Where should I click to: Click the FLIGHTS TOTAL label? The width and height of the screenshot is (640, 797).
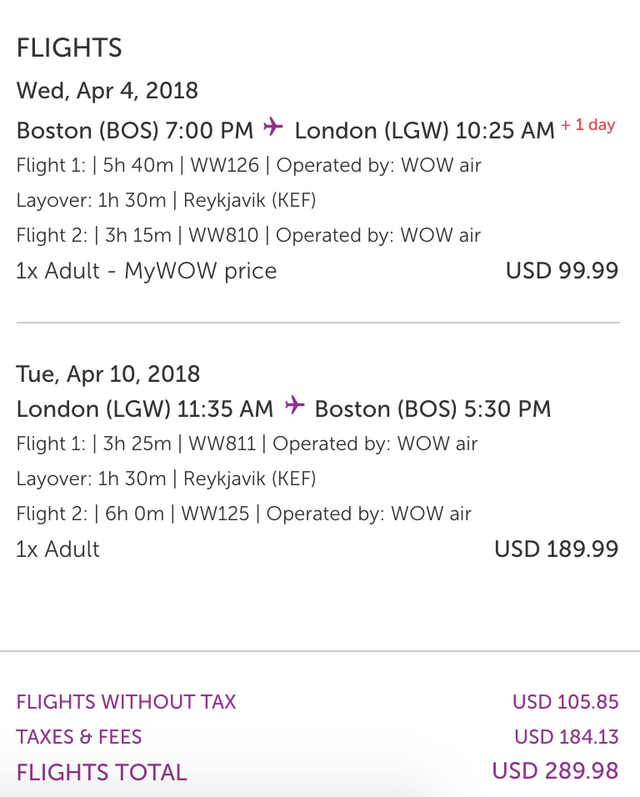tap(101, 772)
